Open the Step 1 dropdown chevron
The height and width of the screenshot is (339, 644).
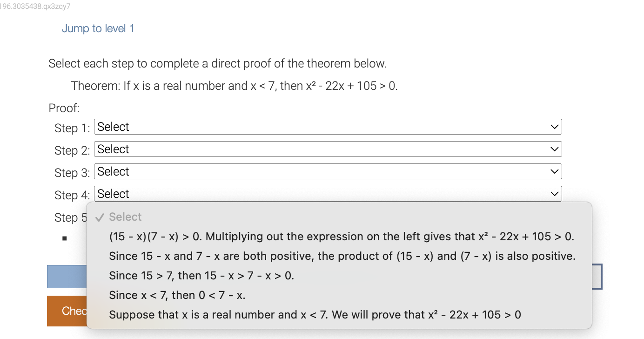(553, 126)
